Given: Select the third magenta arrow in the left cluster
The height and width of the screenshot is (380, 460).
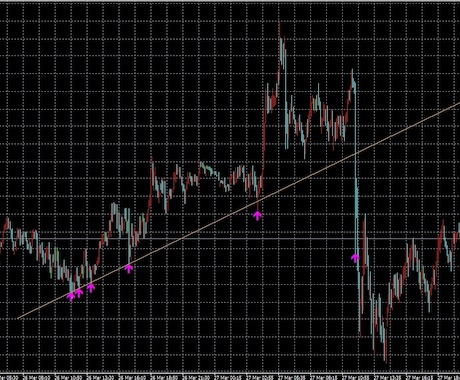Looking at the screenshot, I should click(x=91, y=287).
